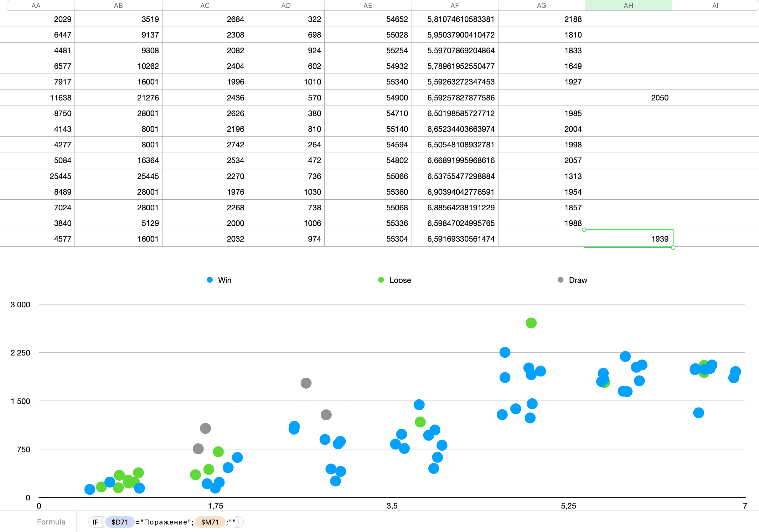Click the 5,25 x-axis label
This screenshot has width=759, height=532.
pyautogui.click(x=568, y=506)
